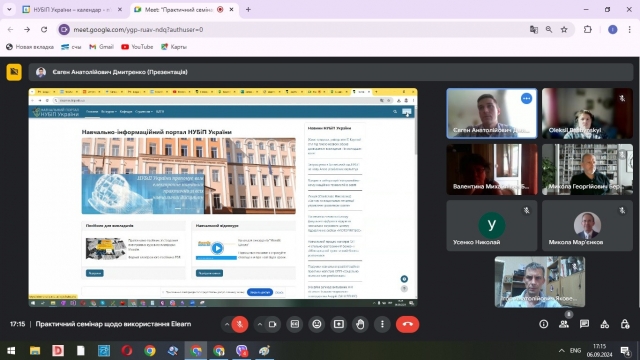Viewport: 640px width, 360px height.
Task: Select the Микола Мар'єнков participant tile
Action: 587,225
